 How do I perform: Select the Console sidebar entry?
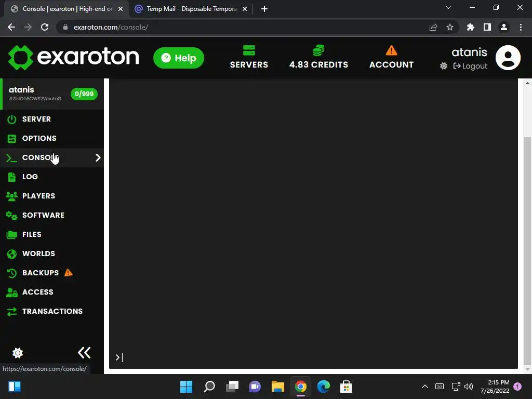coord(52,157)
